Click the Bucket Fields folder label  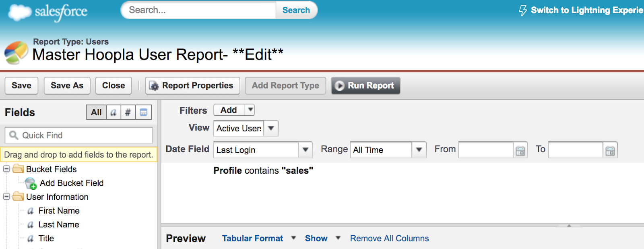coord(51,169)
